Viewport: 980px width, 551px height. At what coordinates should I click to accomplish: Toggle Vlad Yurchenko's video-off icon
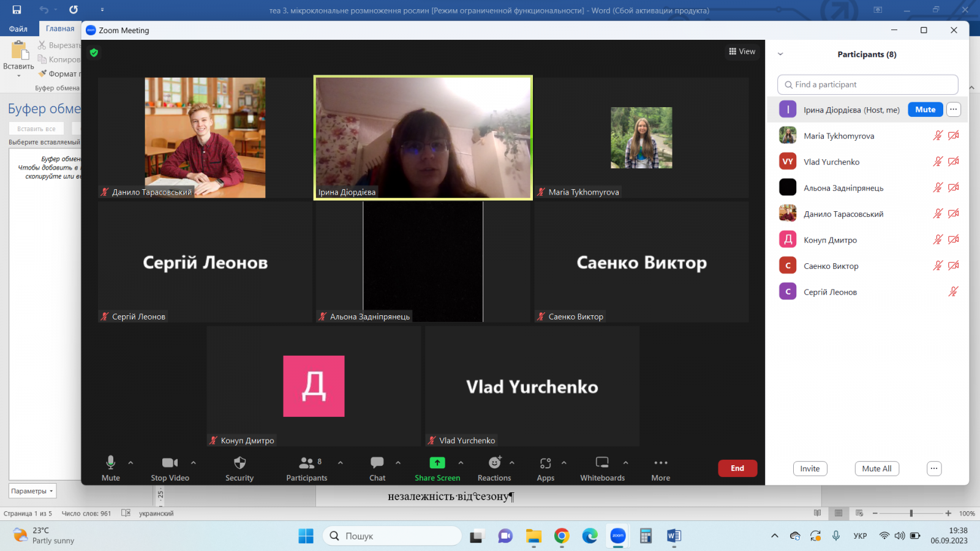[954, 162]
